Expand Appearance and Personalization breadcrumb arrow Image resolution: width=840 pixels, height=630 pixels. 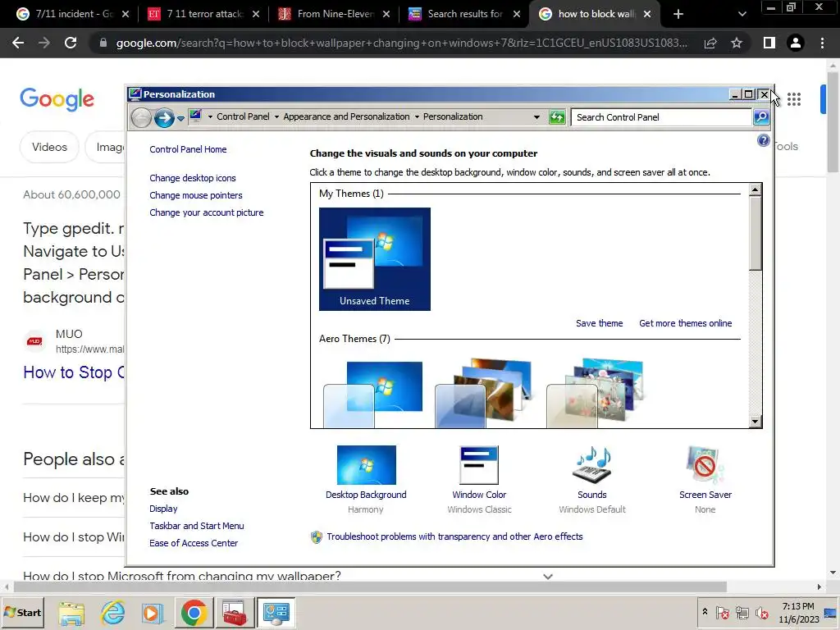click(x=276, y=116)
